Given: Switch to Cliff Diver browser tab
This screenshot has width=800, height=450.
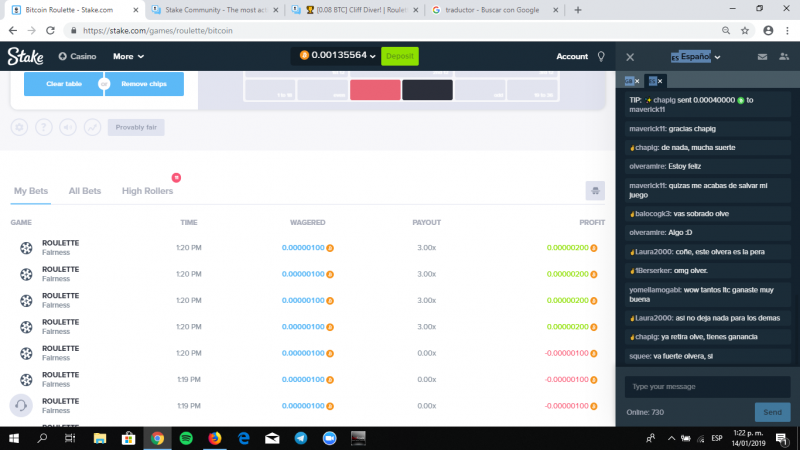Looking at the screenshot, I should point(355,10).
